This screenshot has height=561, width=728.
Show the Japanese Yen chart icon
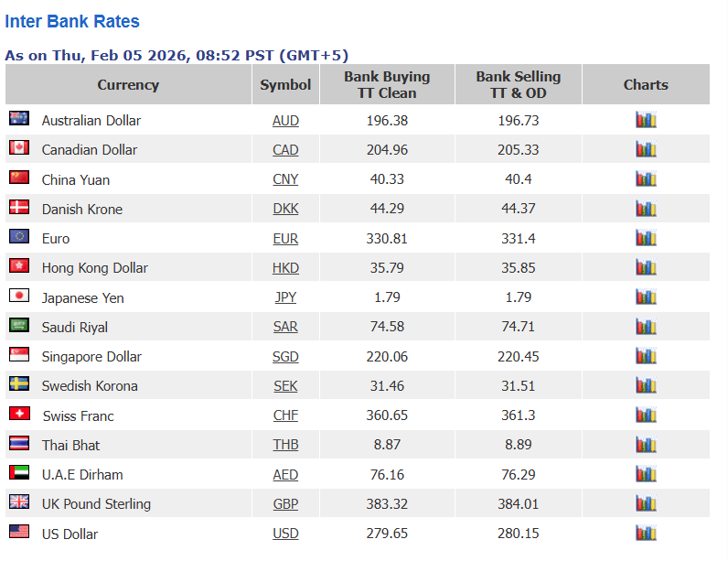646,297
